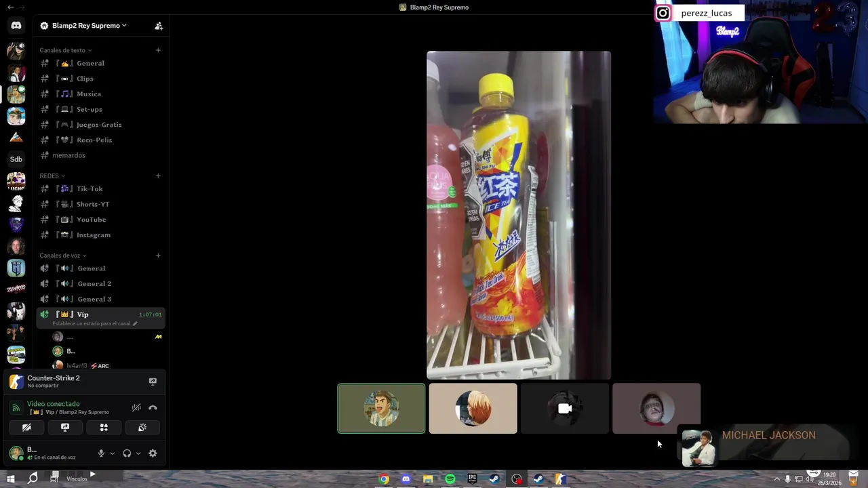Click the large bottle video stream
The image size is (868, 488).
coord(519,216)
